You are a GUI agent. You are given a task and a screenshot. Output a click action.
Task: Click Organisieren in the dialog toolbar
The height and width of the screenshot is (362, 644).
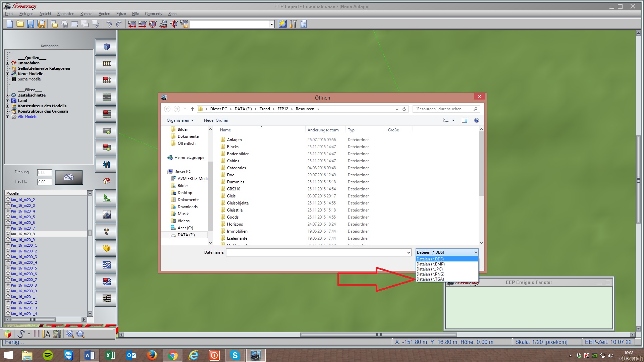(180, 120)
